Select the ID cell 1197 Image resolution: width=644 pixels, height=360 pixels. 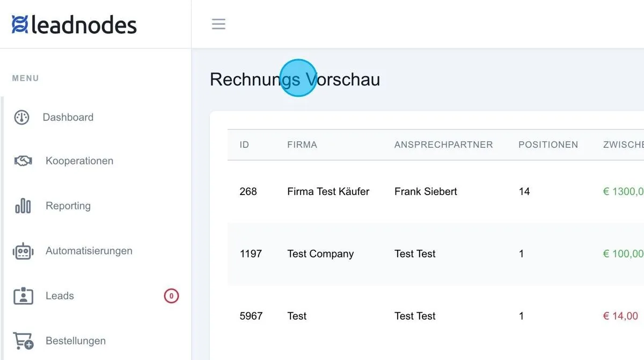coord(251,254)
